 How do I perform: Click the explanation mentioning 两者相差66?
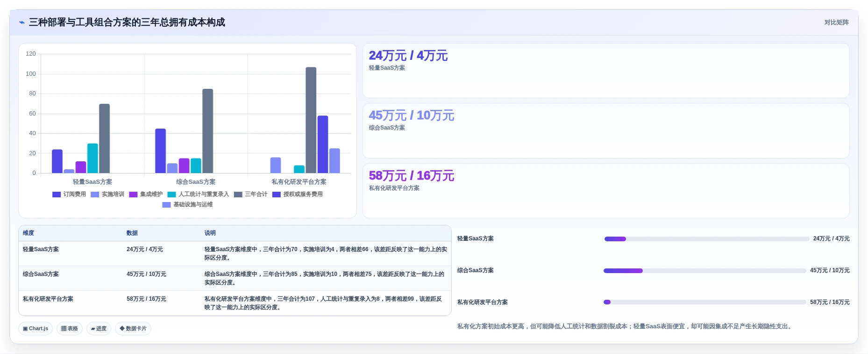tap(326, 253)
